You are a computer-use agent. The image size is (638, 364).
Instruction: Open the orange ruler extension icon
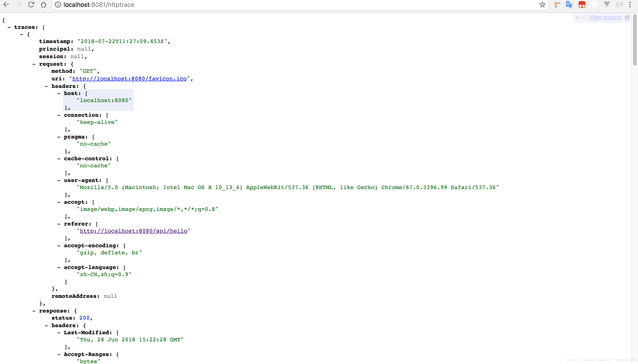[557, 4]
